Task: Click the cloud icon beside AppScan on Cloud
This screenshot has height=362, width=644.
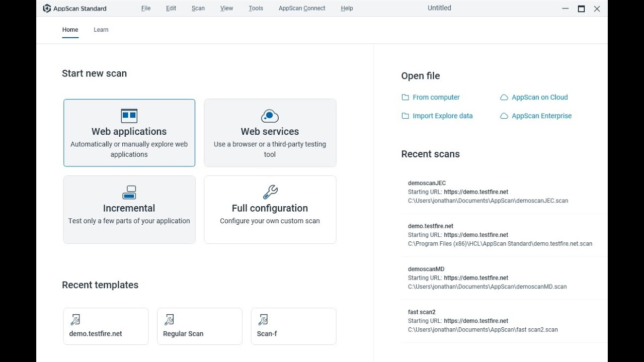Action: coord(504,98)
